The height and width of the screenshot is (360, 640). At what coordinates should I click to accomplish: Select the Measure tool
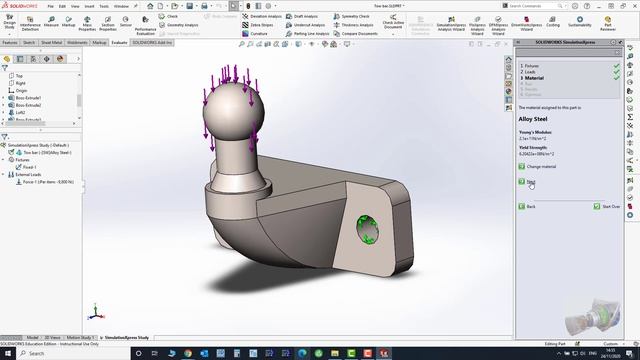[x=51, y=22]
